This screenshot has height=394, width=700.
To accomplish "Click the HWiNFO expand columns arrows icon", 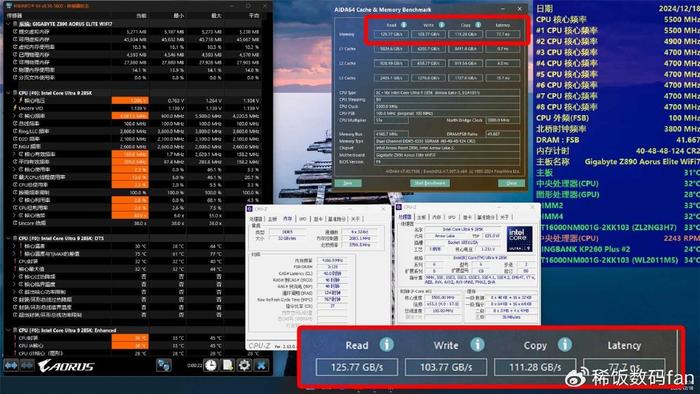I will (x=11, y=365).
